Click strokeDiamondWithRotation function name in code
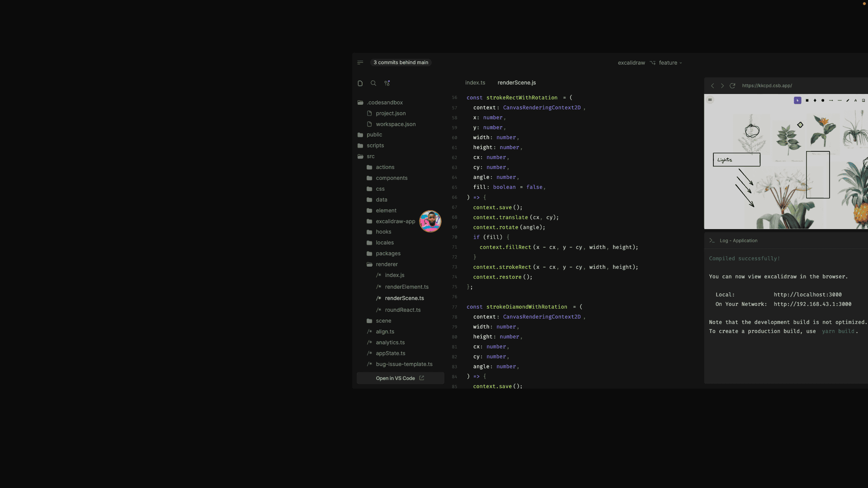 point(527,307)
